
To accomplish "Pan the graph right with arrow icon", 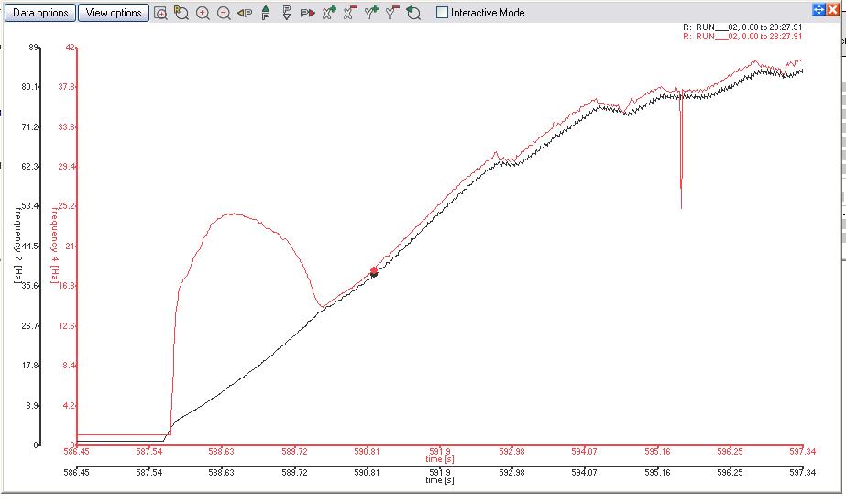I will click(x=308, y=13).
